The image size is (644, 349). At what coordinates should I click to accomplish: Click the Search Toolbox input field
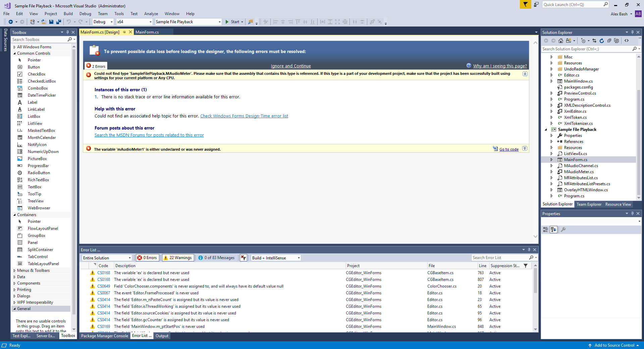click(x=40, y=40)
